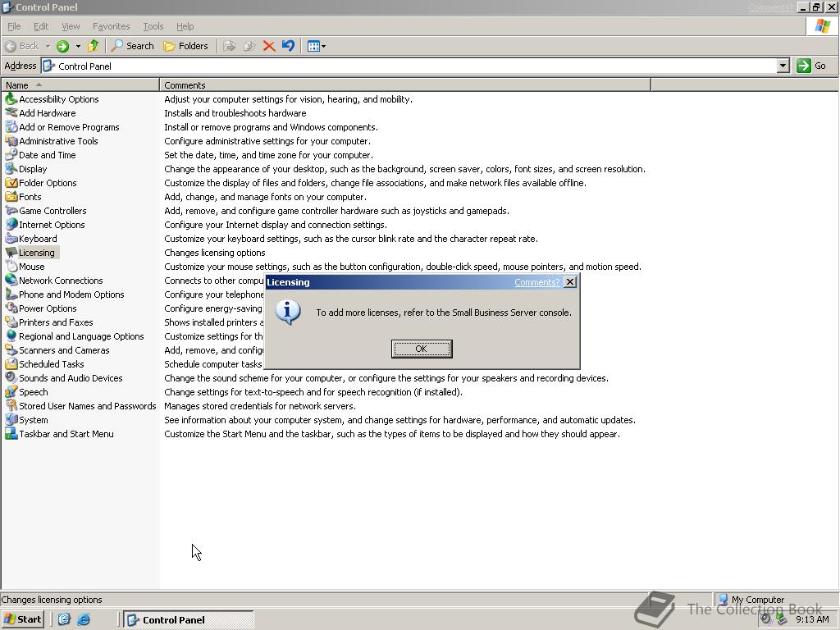This screenshot has height=630, width=840.
Task: Close the Licensing dialog with X
Action: (x=571, y=282)
